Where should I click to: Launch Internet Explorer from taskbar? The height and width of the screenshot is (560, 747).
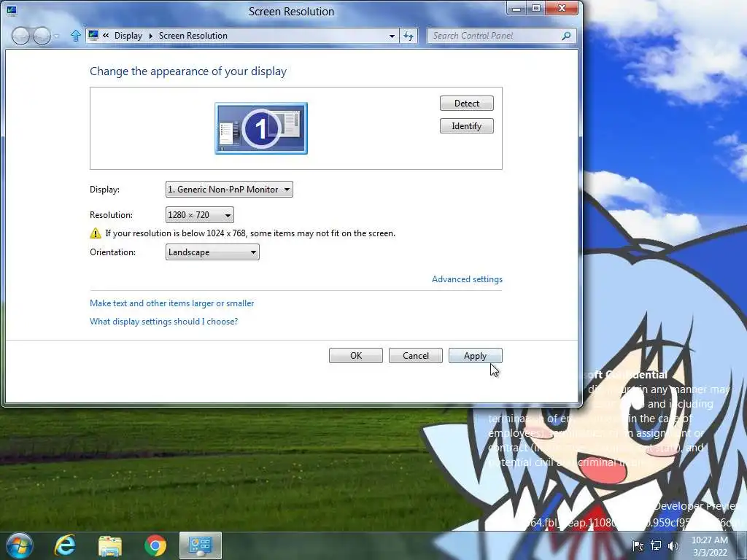[x=65, y=545]
